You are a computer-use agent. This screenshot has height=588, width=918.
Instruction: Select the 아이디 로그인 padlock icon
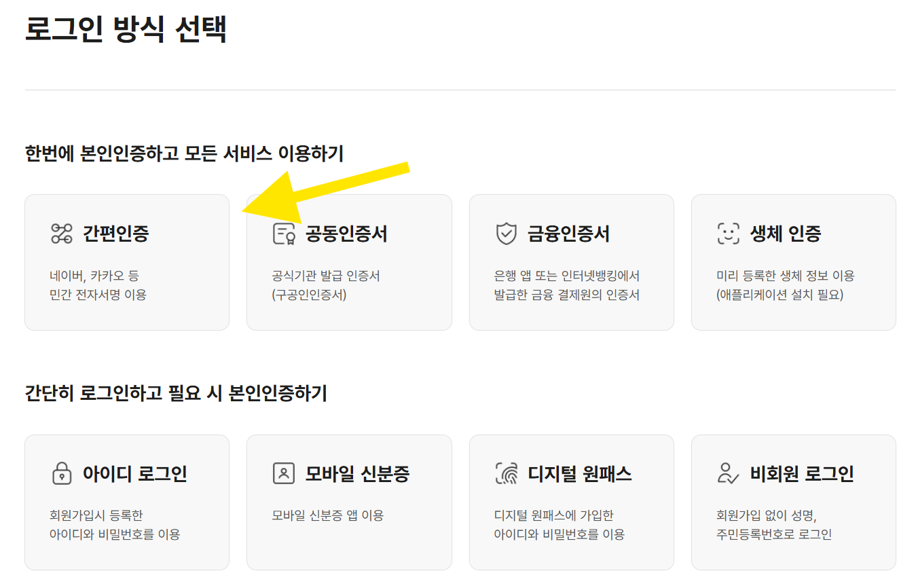[61, 473]
